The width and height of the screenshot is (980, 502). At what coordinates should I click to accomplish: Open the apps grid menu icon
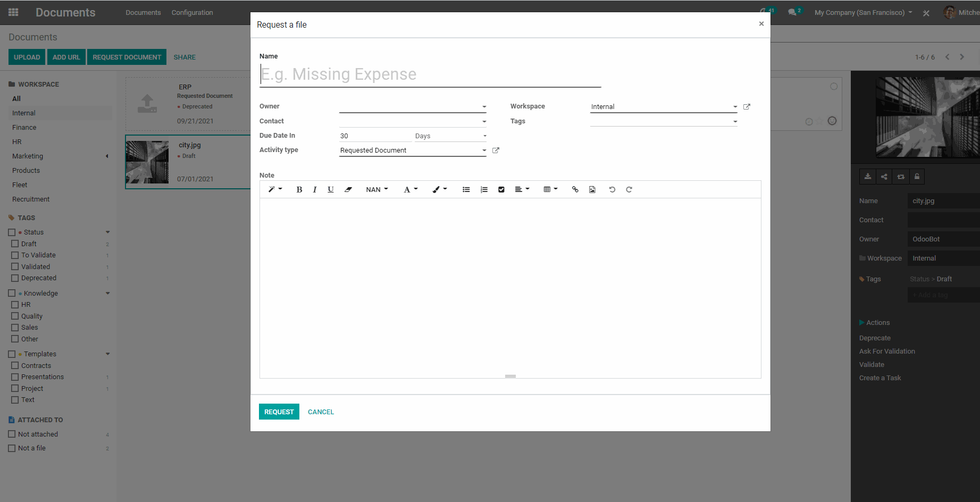[x=13, y=12]
